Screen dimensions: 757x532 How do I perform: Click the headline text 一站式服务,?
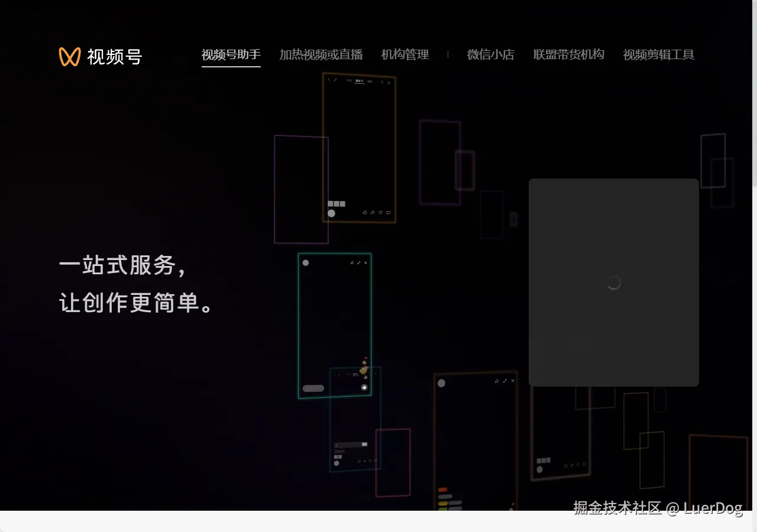click(x=124, y=265)
